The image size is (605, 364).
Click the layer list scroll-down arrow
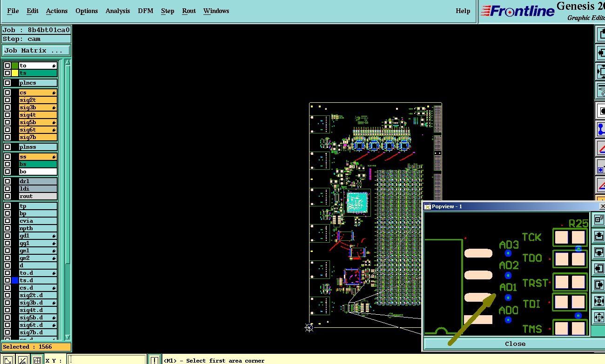click(67, 337)
